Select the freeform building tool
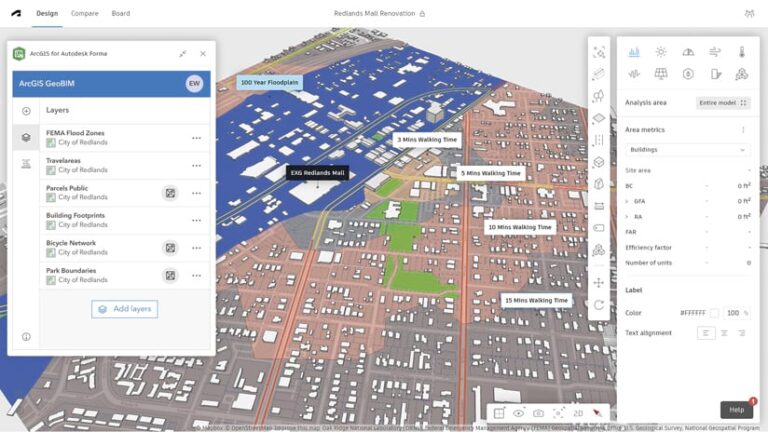The image size is (768, 432). click(599, 184)
